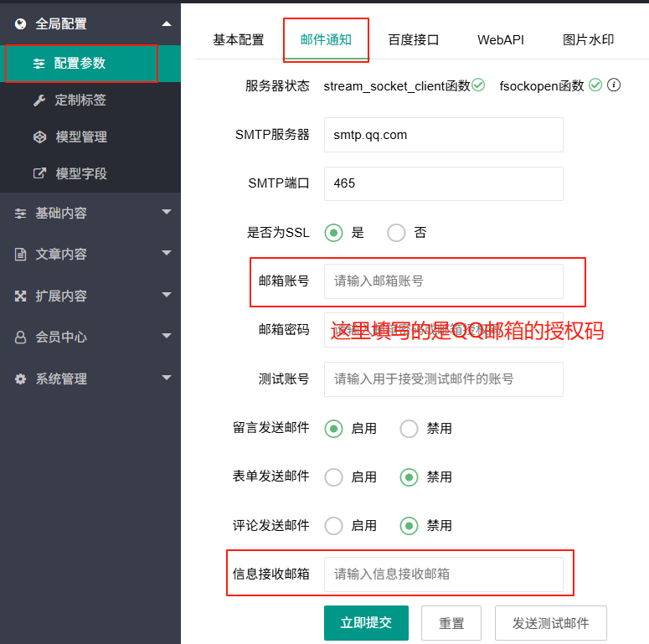Click the 信息接收邮箱 input field
Viewport: 649px width, 644px height.
pos(443,574)
